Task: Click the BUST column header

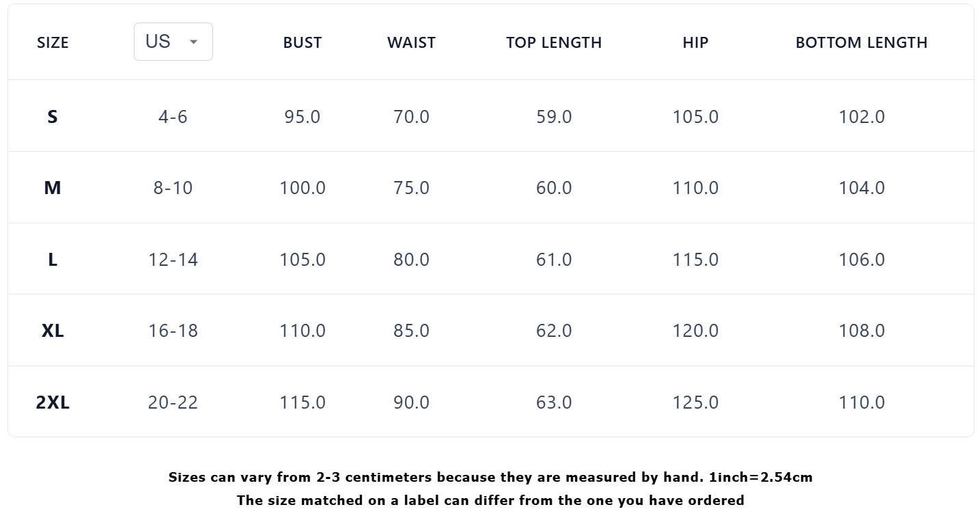Action: [x=302, y=42]
